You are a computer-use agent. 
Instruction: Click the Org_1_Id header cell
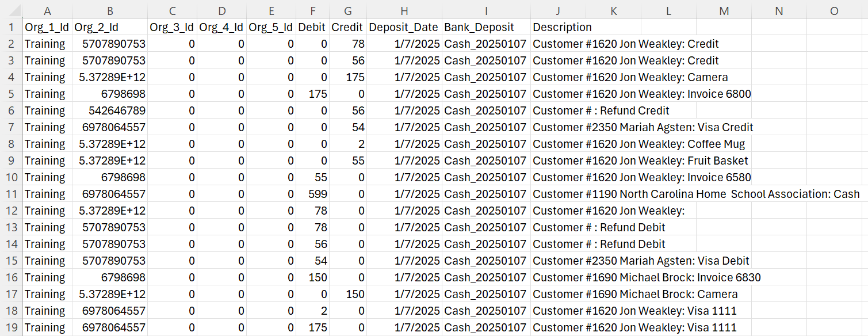click(x=47, y=27)
